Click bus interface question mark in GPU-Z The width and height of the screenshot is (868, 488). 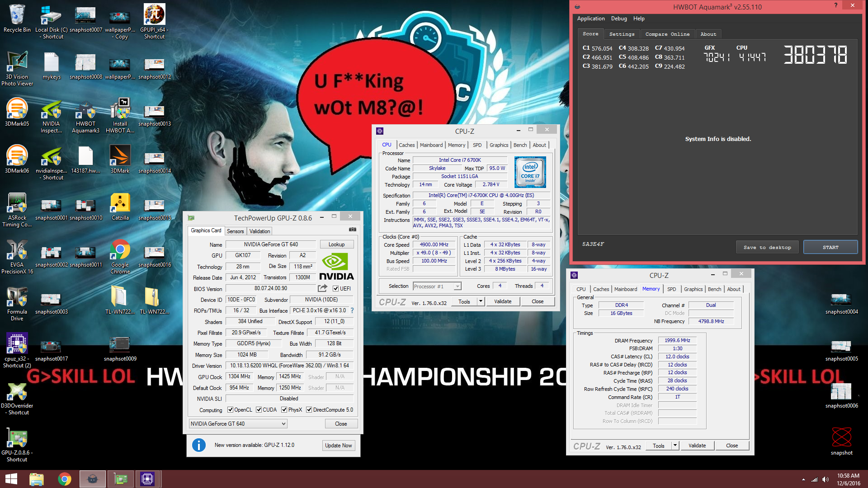pos(352,310)
